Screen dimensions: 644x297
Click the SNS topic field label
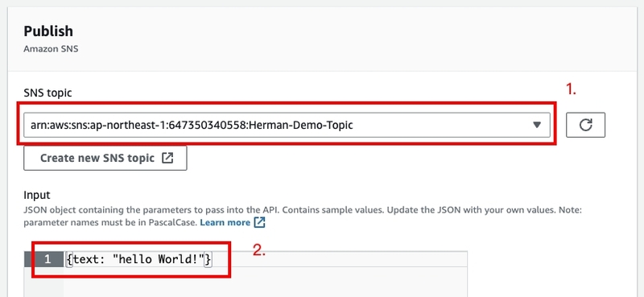[x=47, y=93]
